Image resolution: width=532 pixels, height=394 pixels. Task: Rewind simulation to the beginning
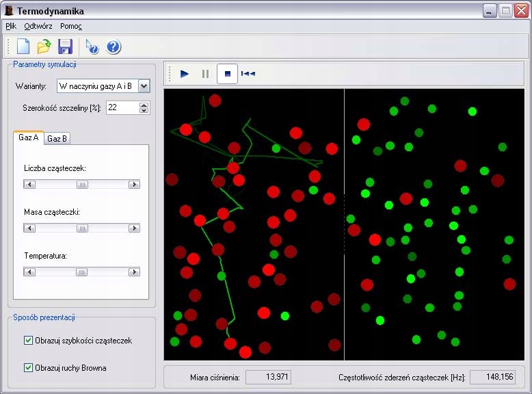tap(248, 73)
